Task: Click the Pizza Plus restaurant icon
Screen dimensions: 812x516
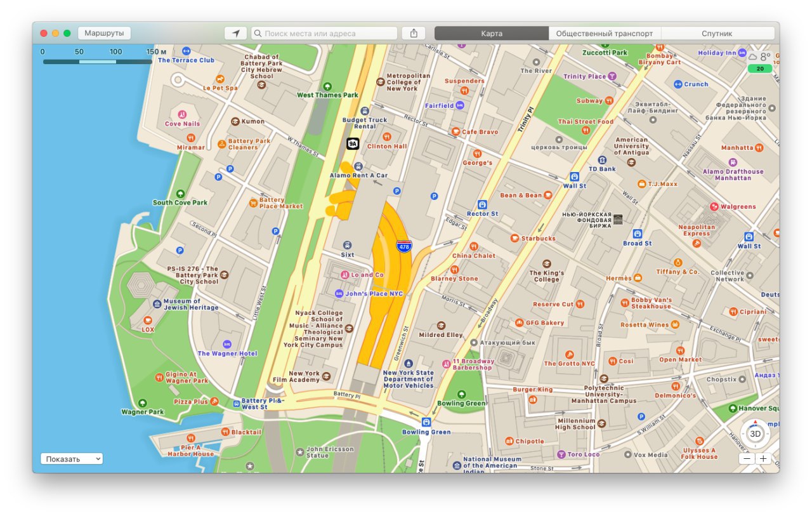Action: (214, 401)
